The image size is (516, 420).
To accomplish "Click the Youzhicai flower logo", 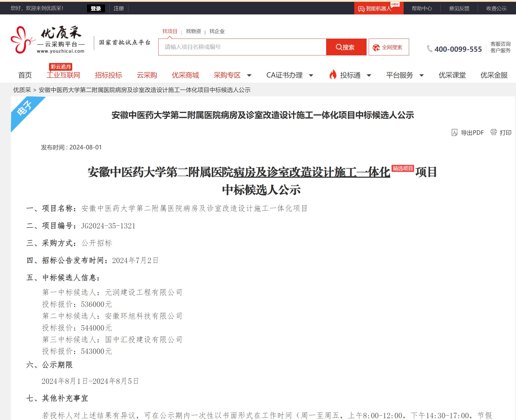I will (x=22, y=40).
